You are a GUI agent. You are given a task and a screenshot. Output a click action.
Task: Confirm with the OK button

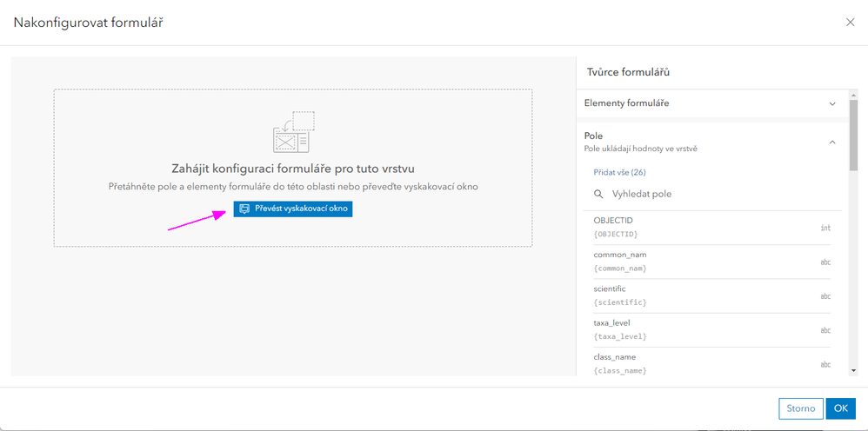841,408
